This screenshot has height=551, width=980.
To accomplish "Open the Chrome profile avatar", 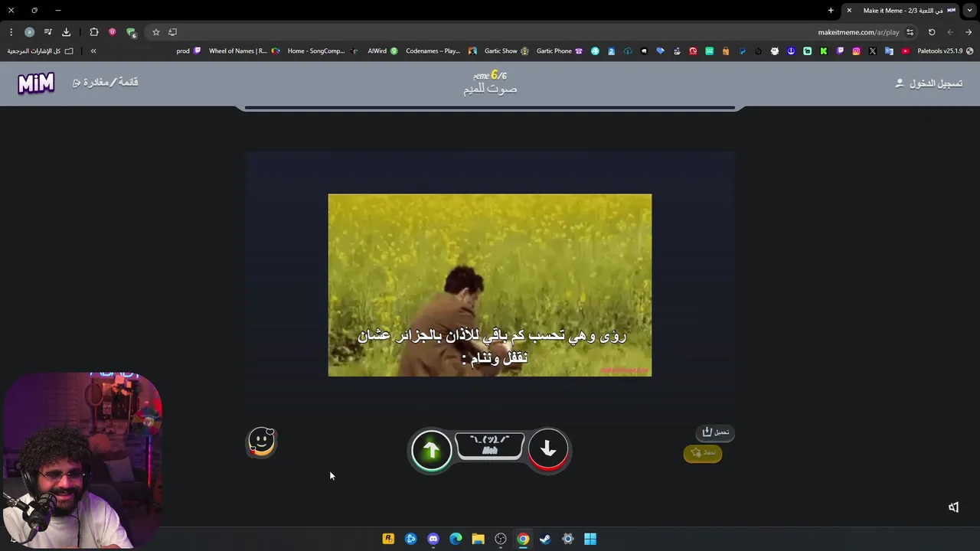I will coord(29,32).
